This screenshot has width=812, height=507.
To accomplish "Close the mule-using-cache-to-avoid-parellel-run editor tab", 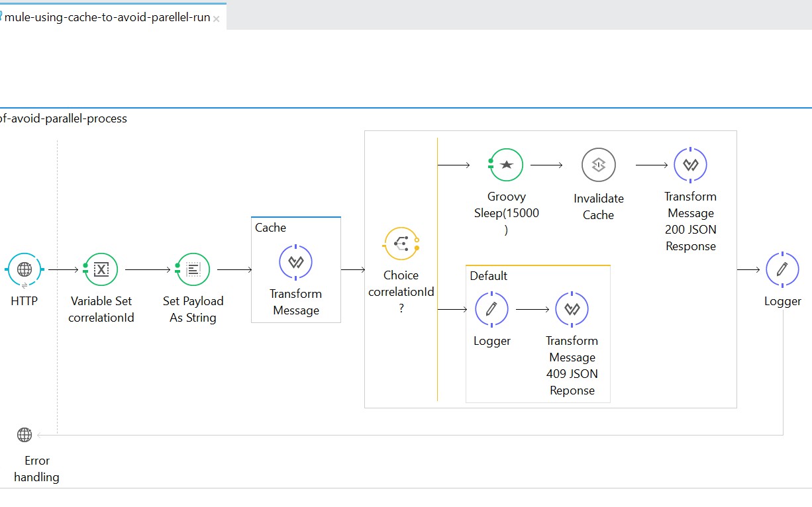I will click(216, 19).
